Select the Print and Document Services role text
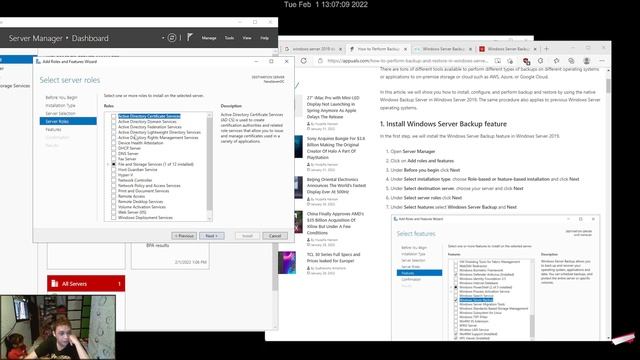The width and height of the screenshot is (640, 360). point(143,191)
